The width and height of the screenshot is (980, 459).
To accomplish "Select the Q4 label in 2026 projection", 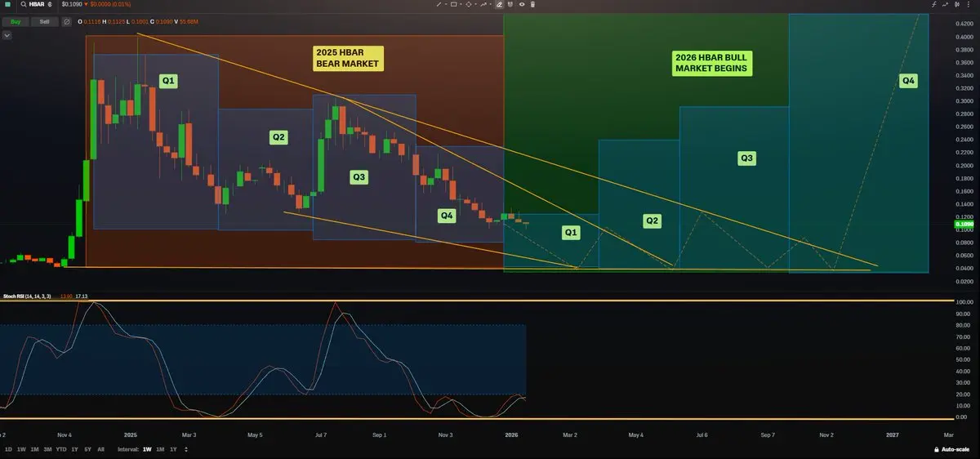I will (908, 81).
